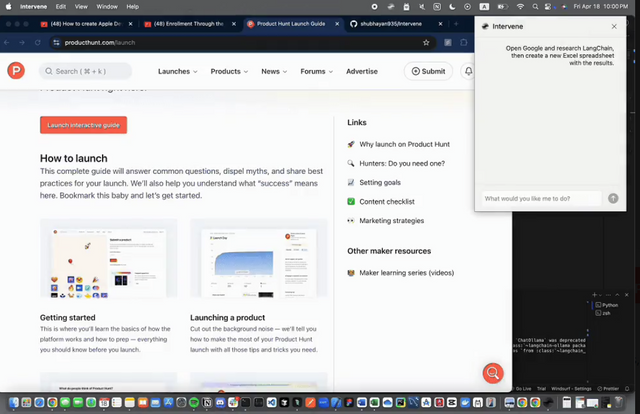
Task: Open Spotlight search in the menu bar
Action: coord(535,7)
